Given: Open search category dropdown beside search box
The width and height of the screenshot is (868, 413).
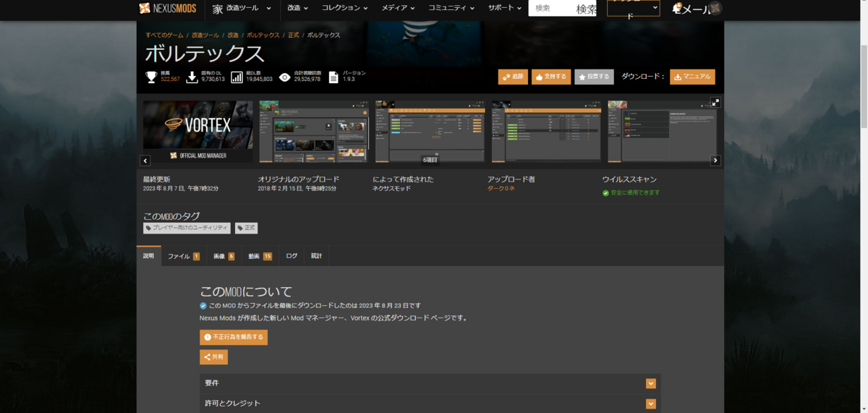Looking at the screenshot, I should 633,8.
